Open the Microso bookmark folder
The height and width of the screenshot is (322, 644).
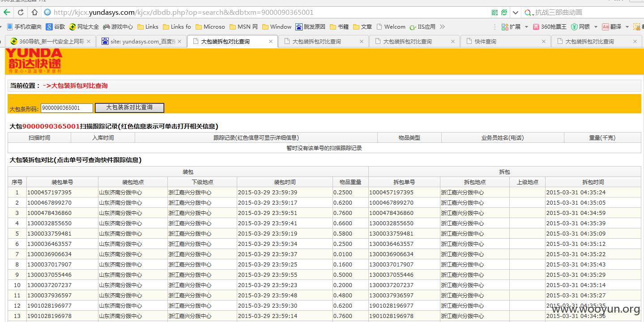click(x=210, y=27)
